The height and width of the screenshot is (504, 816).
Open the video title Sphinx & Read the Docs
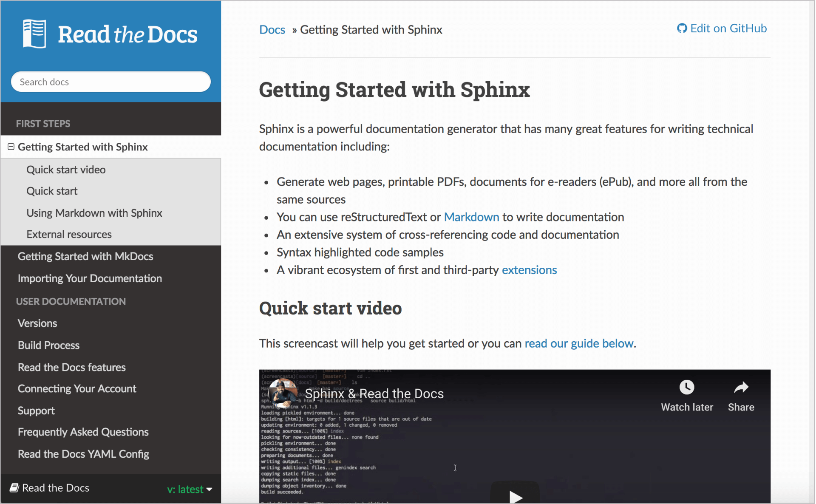374,394
